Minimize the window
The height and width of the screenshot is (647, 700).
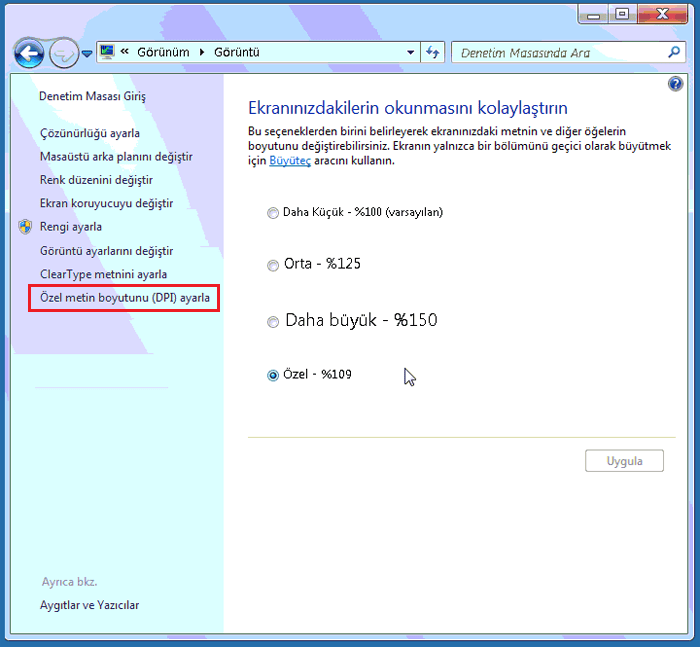(593, 15)
